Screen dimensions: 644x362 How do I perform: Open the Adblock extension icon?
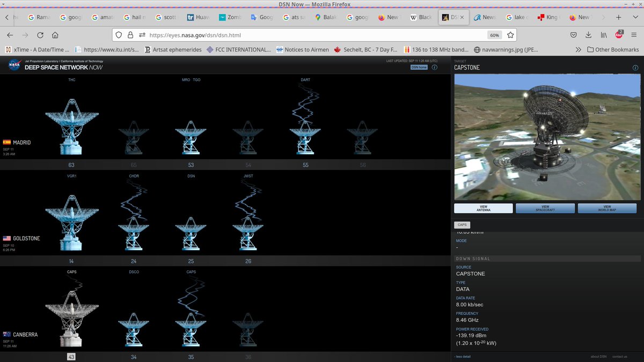pos(619,35)
